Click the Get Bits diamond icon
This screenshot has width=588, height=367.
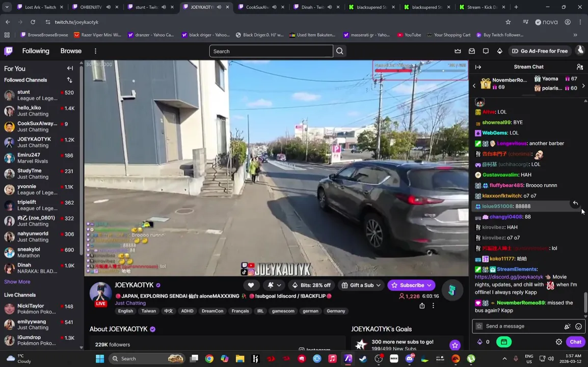point(499,51)
